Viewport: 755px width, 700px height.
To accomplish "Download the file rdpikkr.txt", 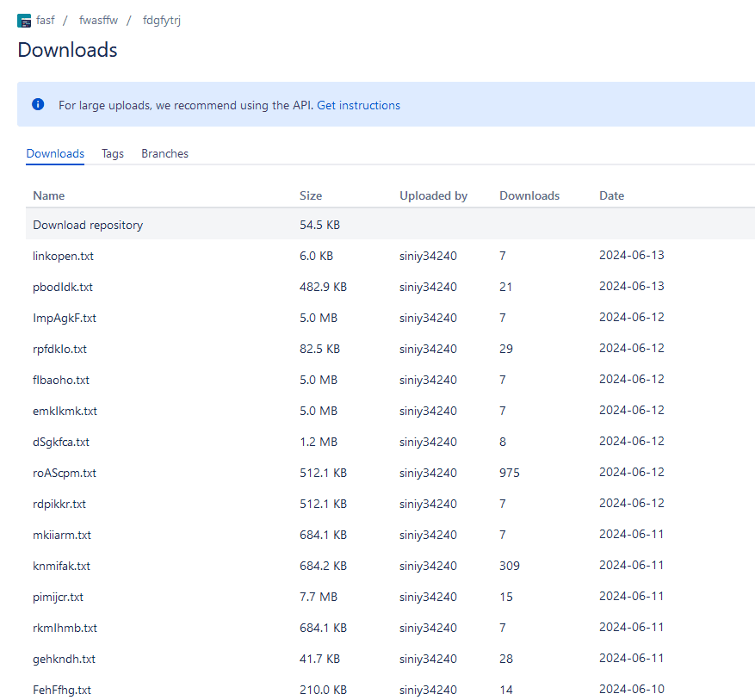I will click(59, 504).
